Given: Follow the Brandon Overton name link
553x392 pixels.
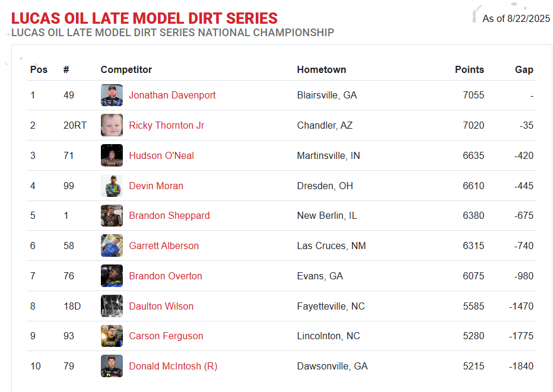Looking at the screenshot, I should [x=166, y=276].
